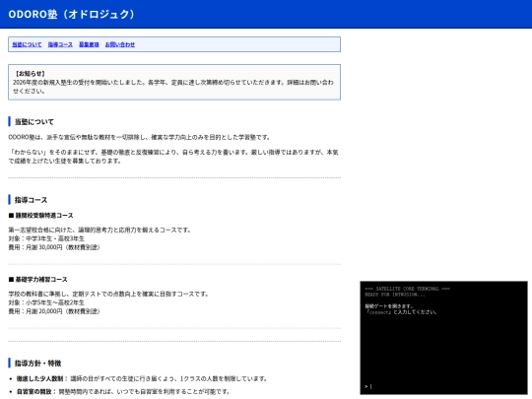The width and height of the screenshot is (532, 399).
Task: Open the 指導コース navigation link
Action: pos(60,44)
